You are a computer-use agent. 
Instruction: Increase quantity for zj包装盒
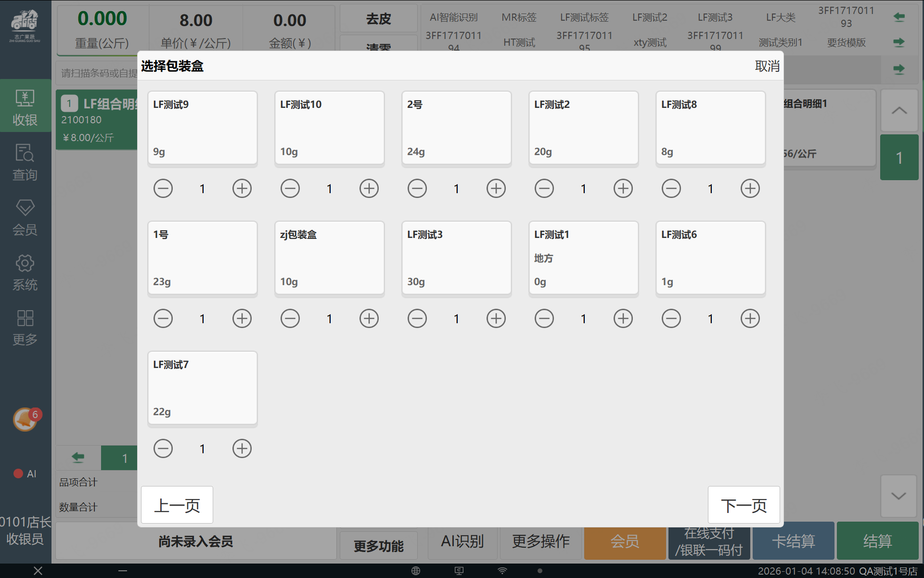(x=369, y=318)
